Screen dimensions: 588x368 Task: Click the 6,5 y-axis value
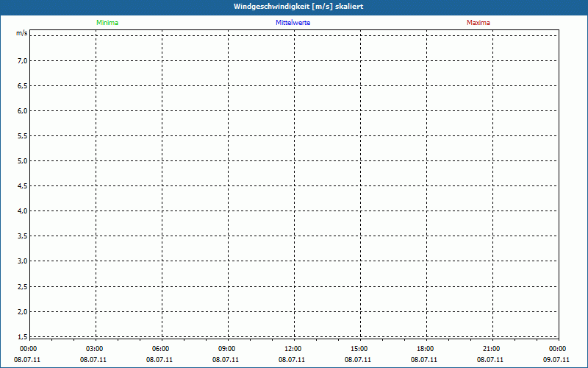pos(23,86)
